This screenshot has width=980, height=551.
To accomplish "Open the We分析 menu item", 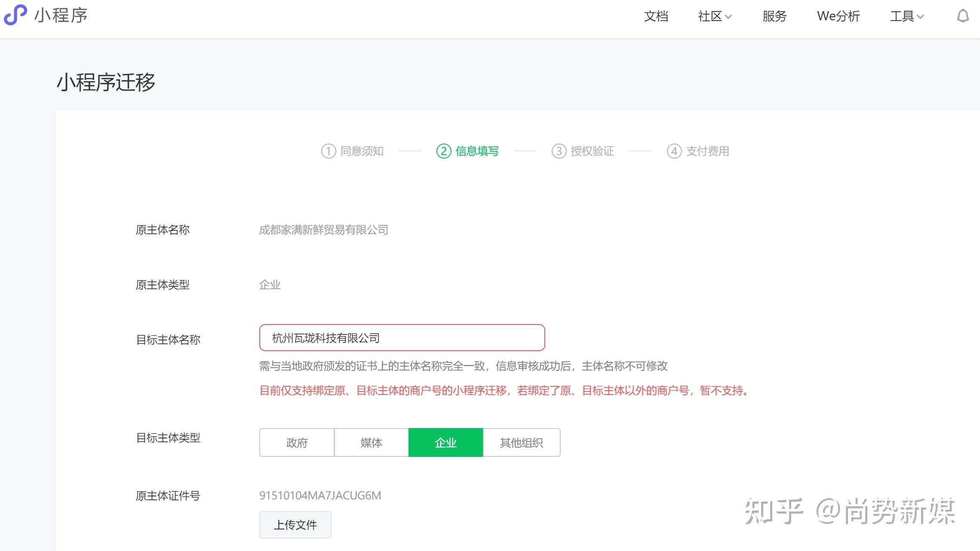I will (x=838, y=16).
